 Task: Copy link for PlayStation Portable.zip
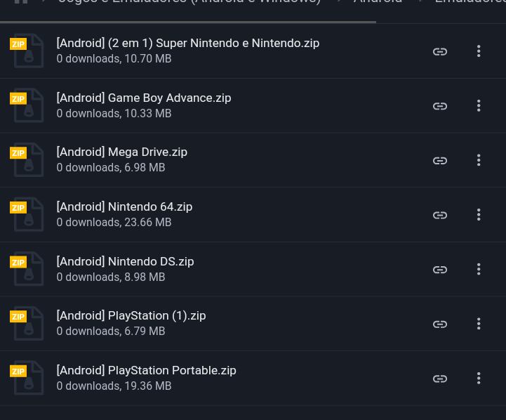point(440,379)
